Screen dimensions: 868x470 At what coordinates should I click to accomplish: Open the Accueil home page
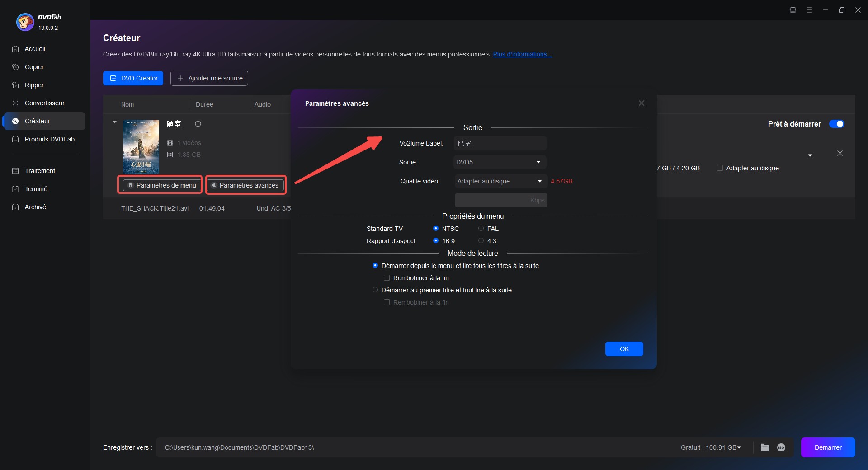[35, 49]
